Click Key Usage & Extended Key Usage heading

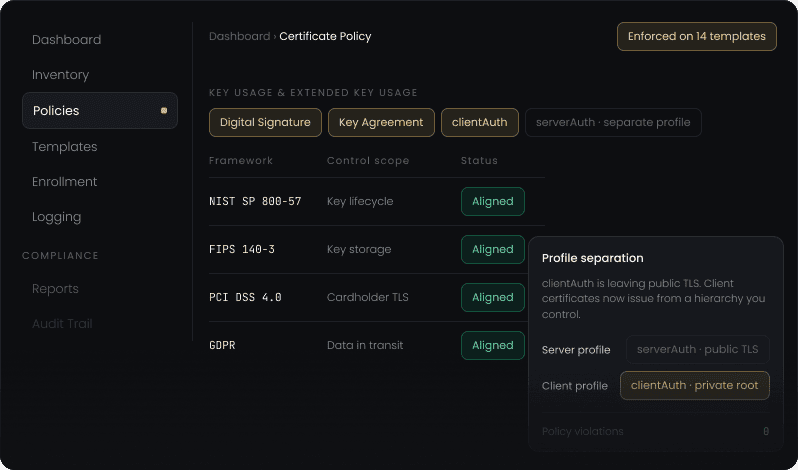[x=314, y=93]
